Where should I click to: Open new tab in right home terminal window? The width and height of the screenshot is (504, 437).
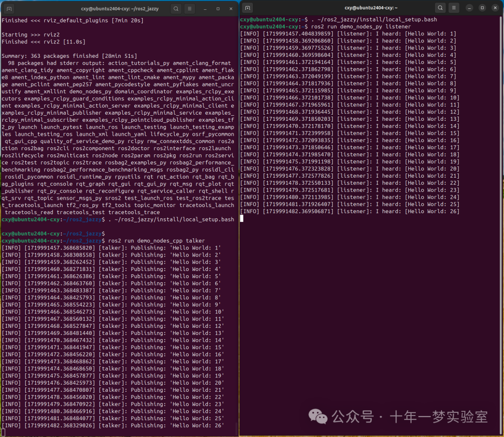click(x=247, y=8)
